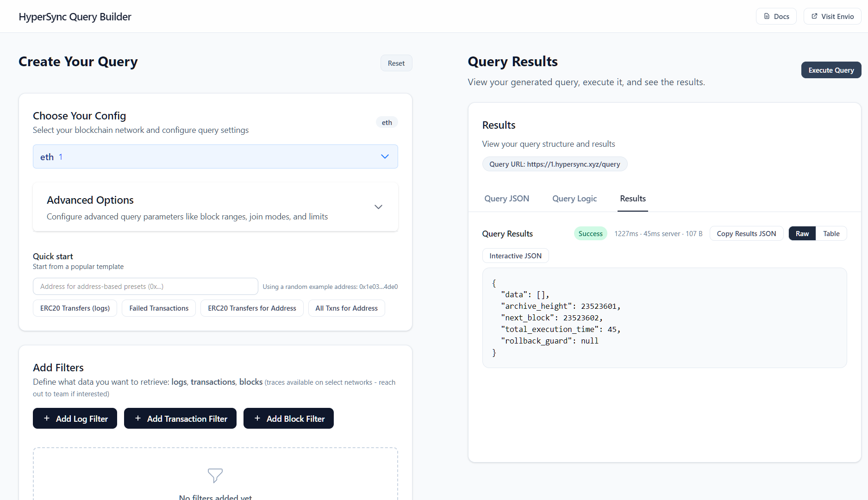Open Visit Envio via external link icon

pos(814,16)
